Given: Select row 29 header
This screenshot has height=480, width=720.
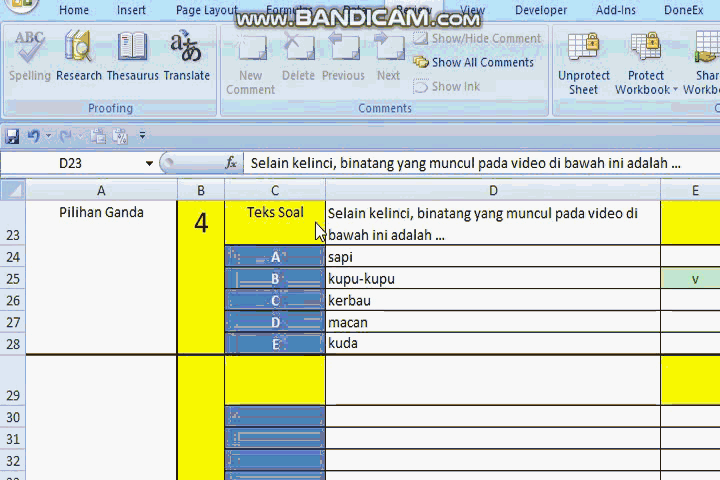Looking at the screenshot, I should point(13,380).
